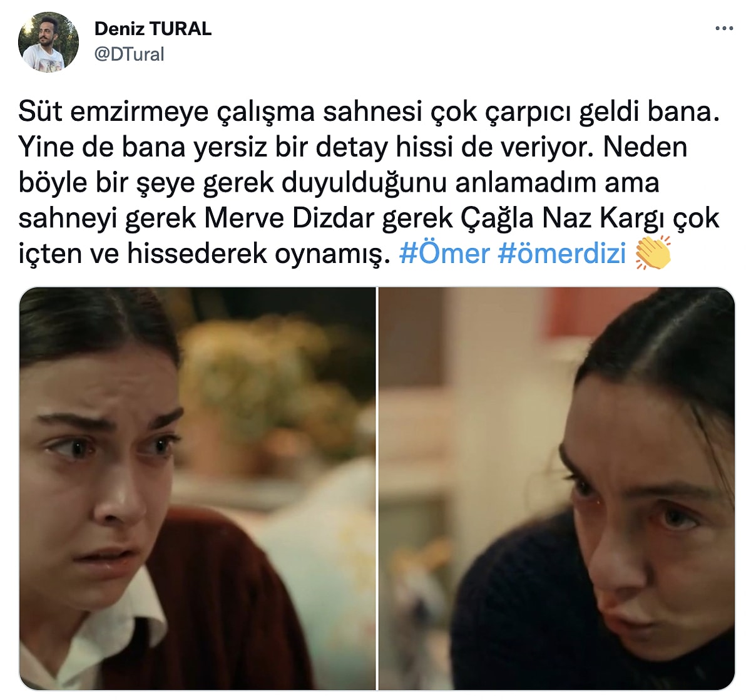Viewport: 751px width, 700px height.
Task: Open the #Ömer hashtag
Action: [x=444, y=254]
